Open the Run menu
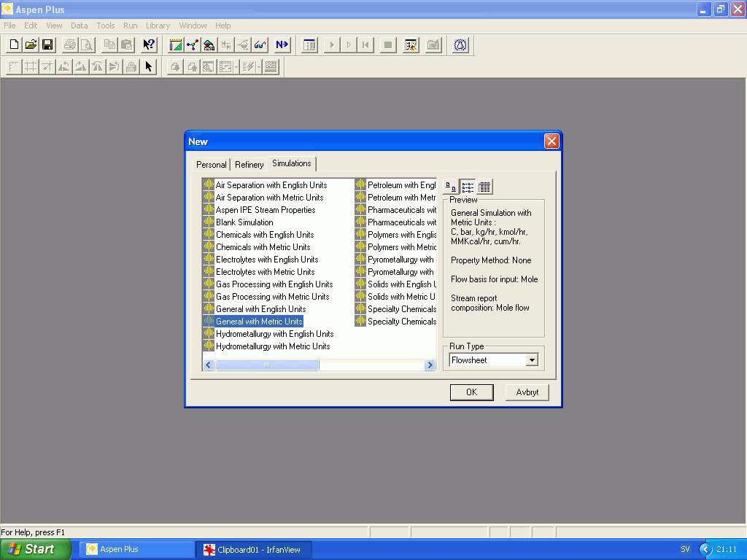Screen dimensions: 747x560 click(x=130, y=26)
